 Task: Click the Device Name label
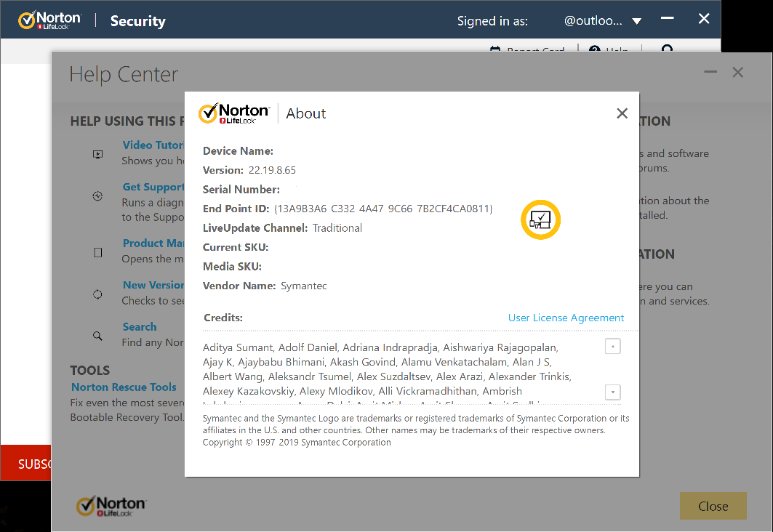tap(238, 150)
